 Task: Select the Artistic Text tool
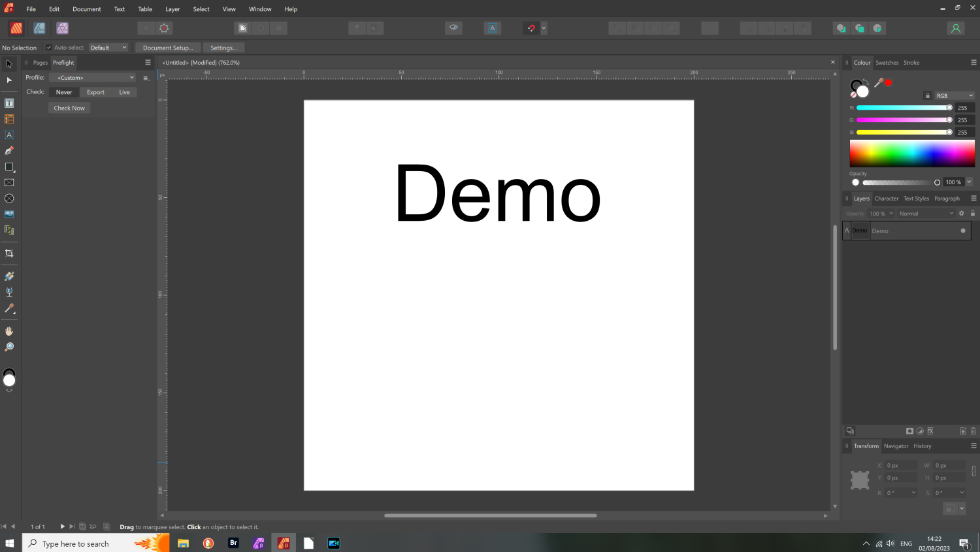[x=9, y=135]
